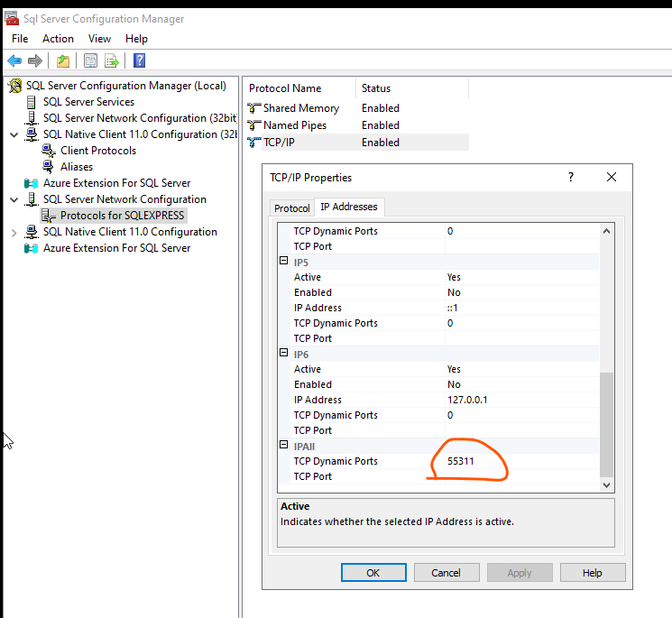This screenshot has width=672, height=618.
Task: Select Client Protocols in the tree
Action: point(98,151)
